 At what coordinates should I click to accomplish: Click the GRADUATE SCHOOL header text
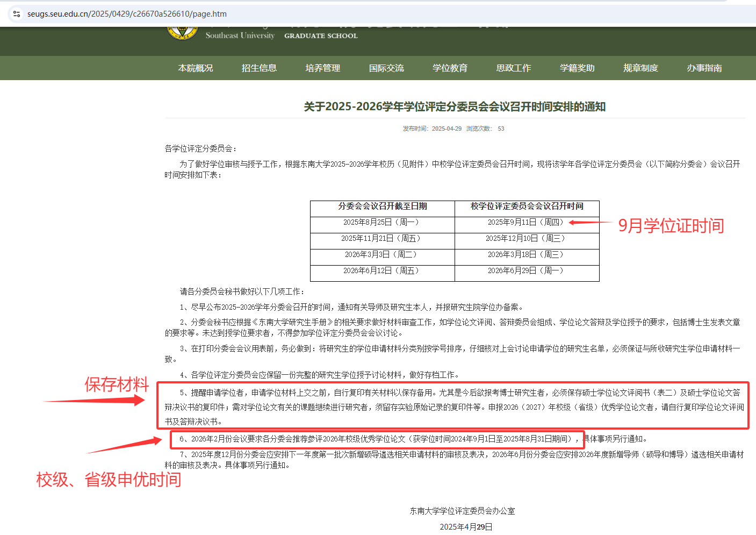tap(321, 36)
